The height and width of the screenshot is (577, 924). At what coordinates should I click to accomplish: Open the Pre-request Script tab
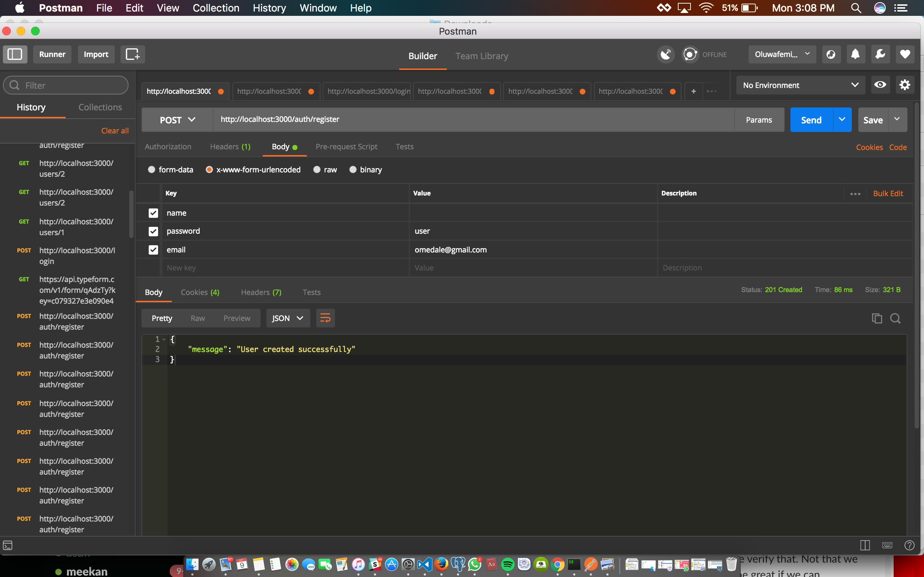[346, 146]
